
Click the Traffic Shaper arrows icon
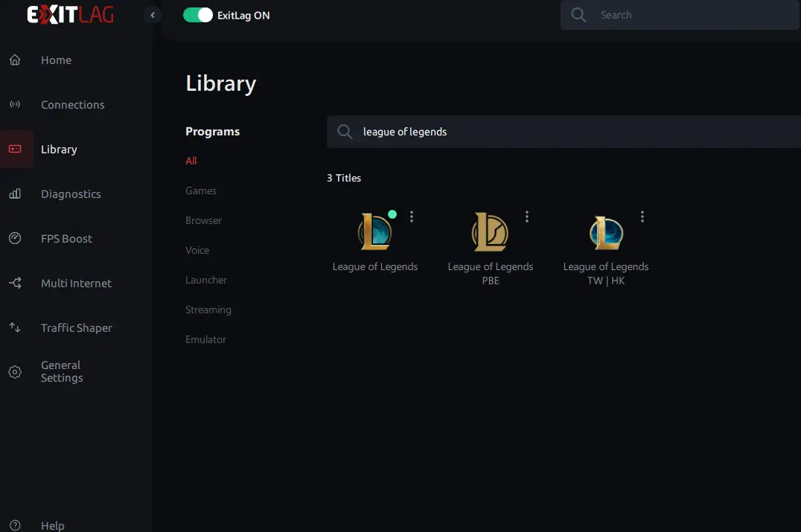point(15,327)
